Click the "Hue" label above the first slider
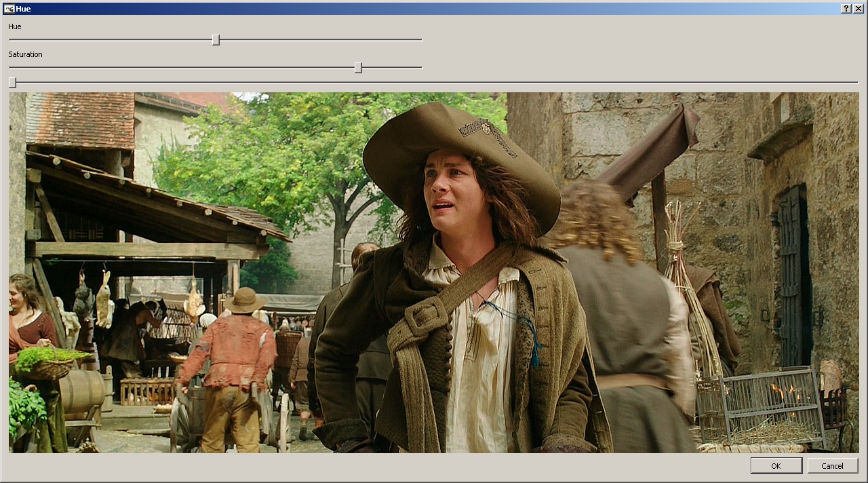Viewport: 868px width, 483px height. point(15,26)
